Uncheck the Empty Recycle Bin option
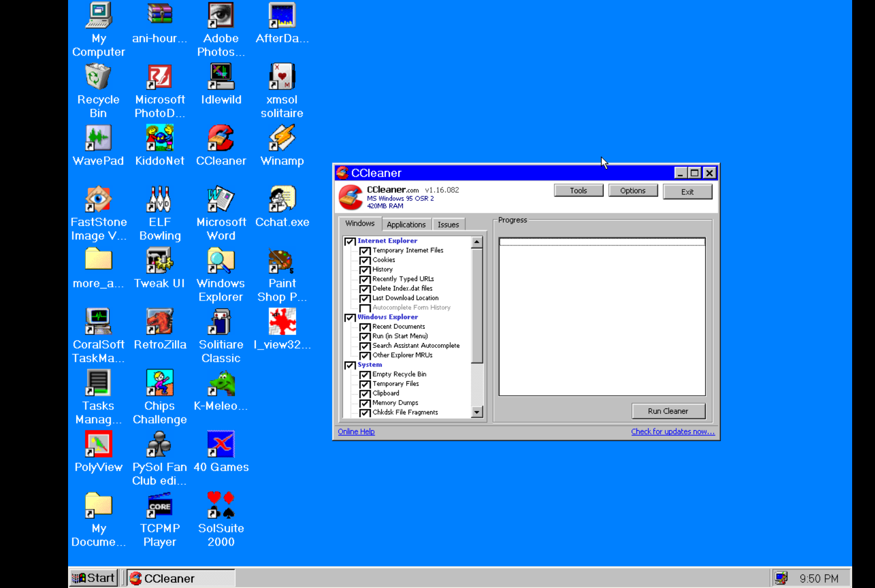The width and height of the screenshot is (875, 588). [x=365, y=375]
